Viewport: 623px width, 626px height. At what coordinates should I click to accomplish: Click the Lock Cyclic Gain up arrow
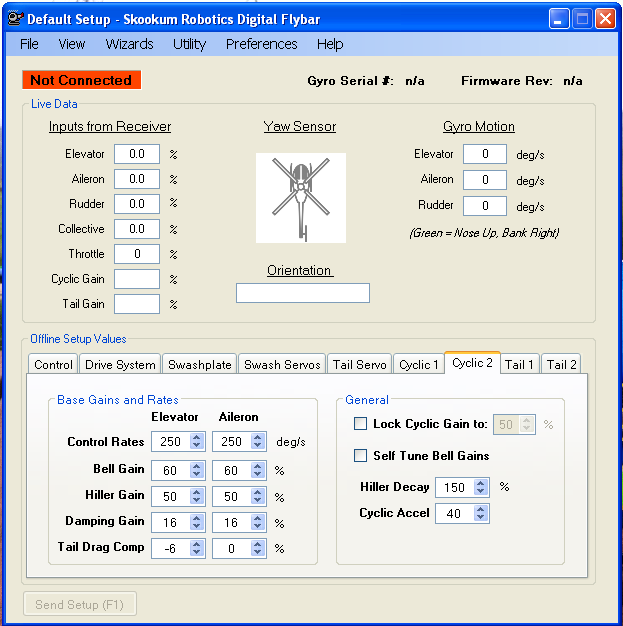[526, 420]
